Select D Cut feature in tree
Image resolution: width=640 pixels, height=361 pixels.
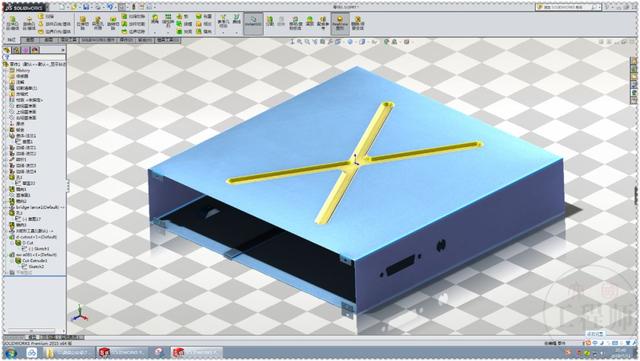(x=24, y=243)
